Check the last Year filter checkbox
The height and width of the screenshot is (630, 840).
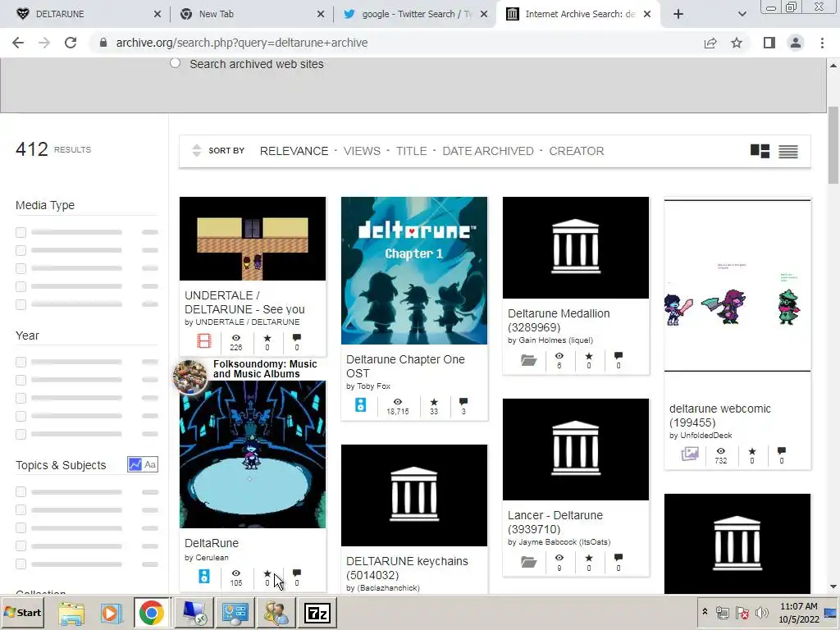(x=21, y=434)
